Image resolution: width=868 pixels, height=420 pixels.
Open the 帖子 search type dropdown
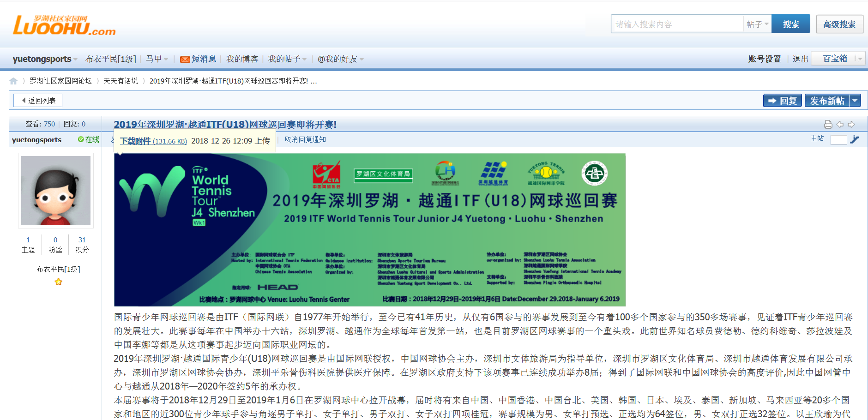(x=757, y=24)
